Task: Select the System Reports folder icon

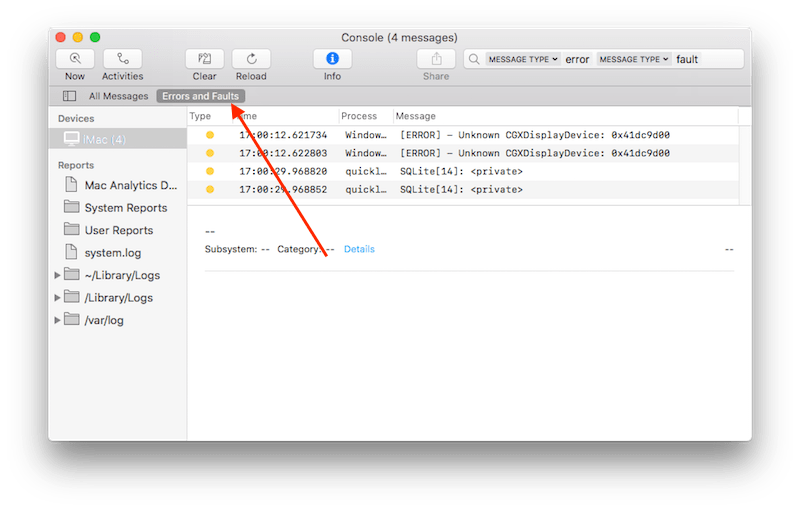Action: [71, 207]
